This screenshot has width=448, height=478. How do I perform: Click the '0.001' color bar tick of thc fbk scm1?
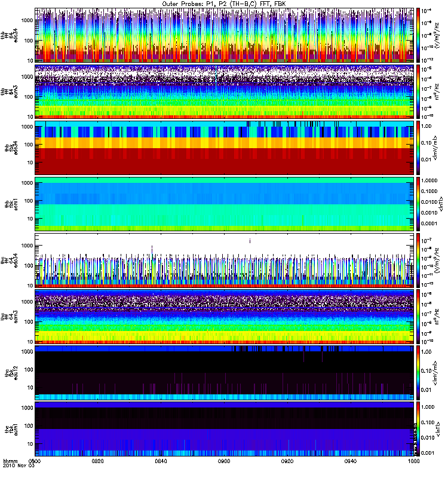pyautogui.click(x=428, y=453)
